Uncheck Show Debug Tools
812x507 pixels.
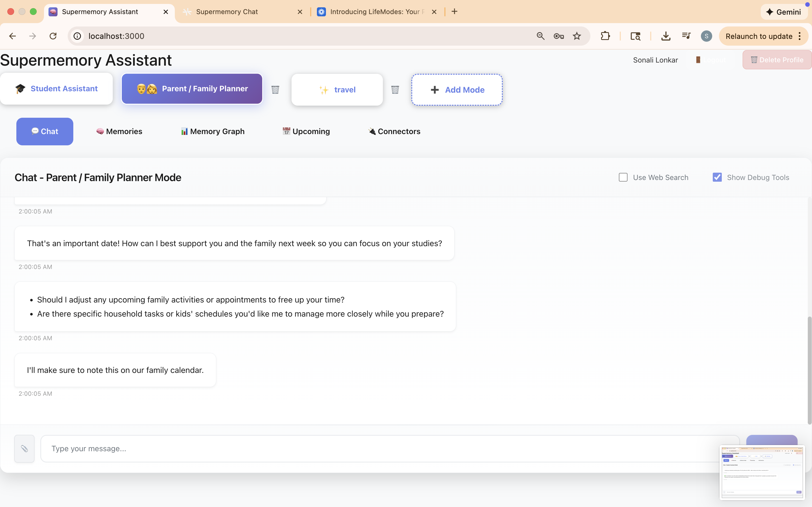pyautogui.click(x=717, y=177)
